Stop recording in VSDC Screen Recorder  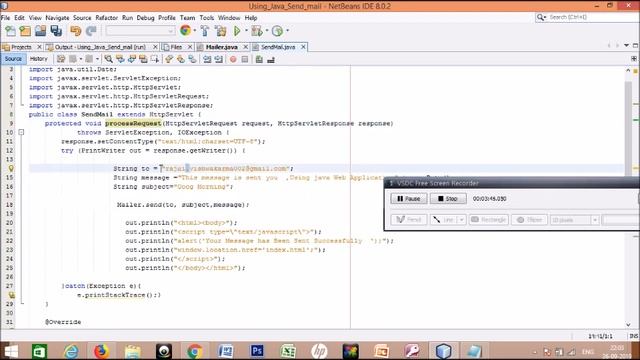pyautogui.click(x=448, y=198)
